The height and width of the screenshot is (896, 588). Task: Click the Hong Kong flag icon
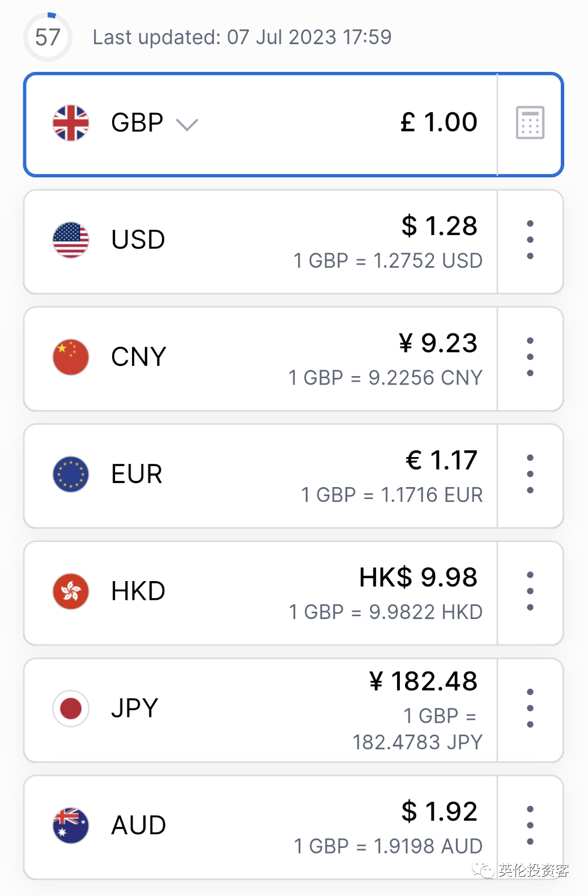click(71, 591)
